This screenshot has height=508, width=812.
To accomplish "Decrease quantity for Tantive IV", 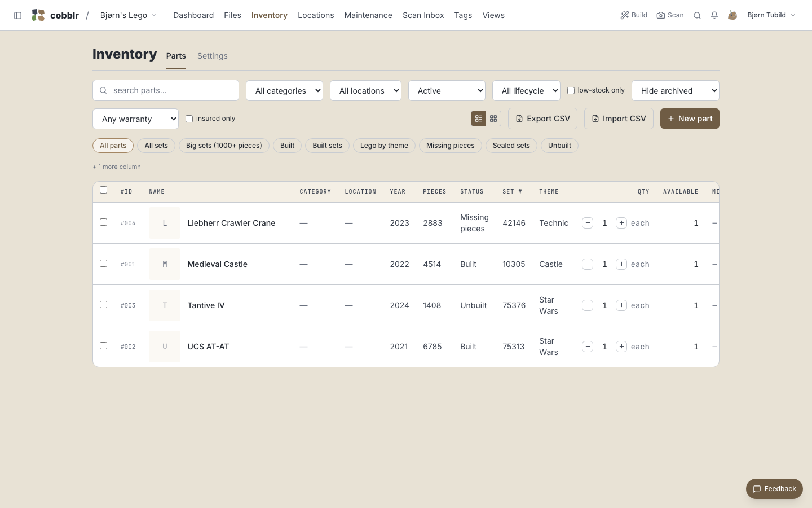I will coord(588,305).
